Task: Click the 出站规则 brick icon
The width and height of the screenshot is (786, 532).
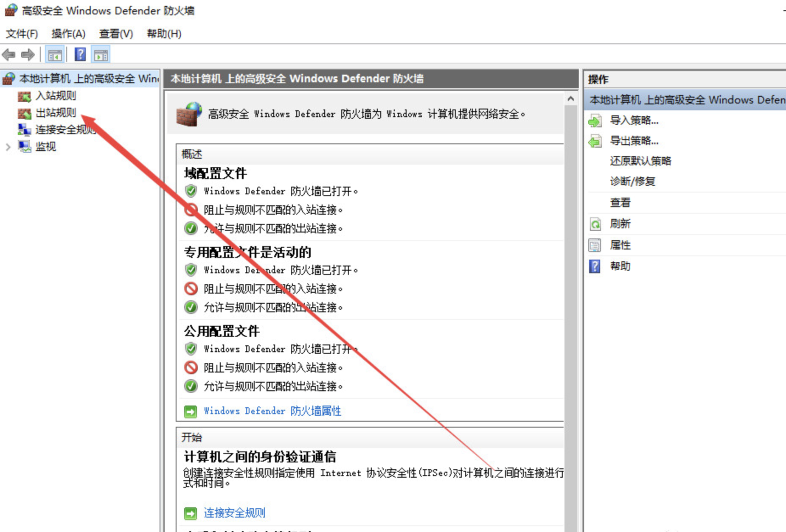Action: 24,113
